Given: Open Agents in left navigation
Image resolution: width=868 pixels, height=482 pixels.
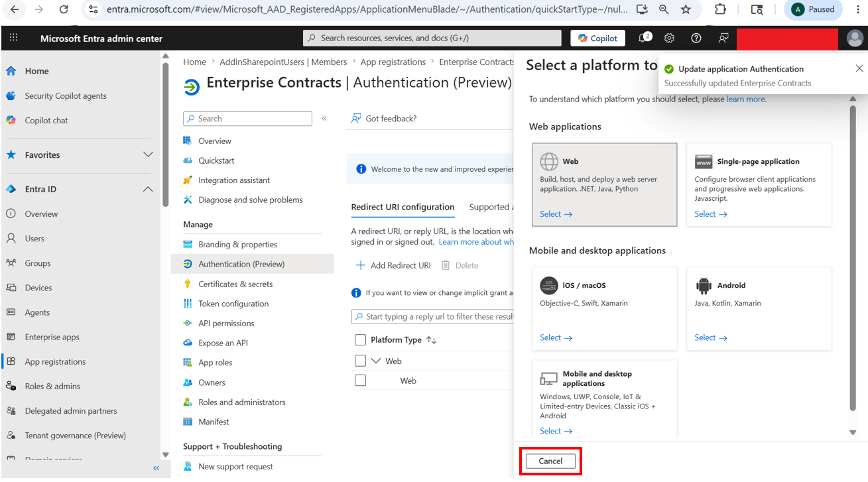Looking at the screenshot, I should click(37, 312).
